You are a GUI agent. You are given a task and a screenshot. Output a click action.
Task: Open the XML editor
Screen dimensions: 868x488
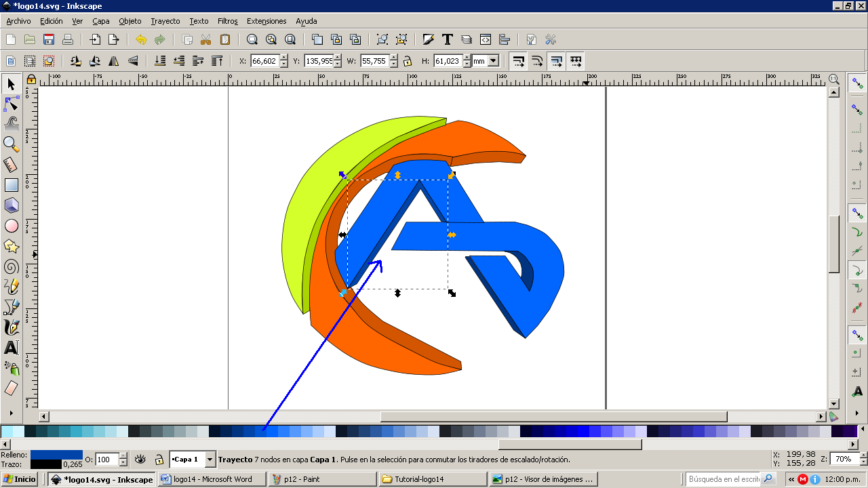(486, 39)
